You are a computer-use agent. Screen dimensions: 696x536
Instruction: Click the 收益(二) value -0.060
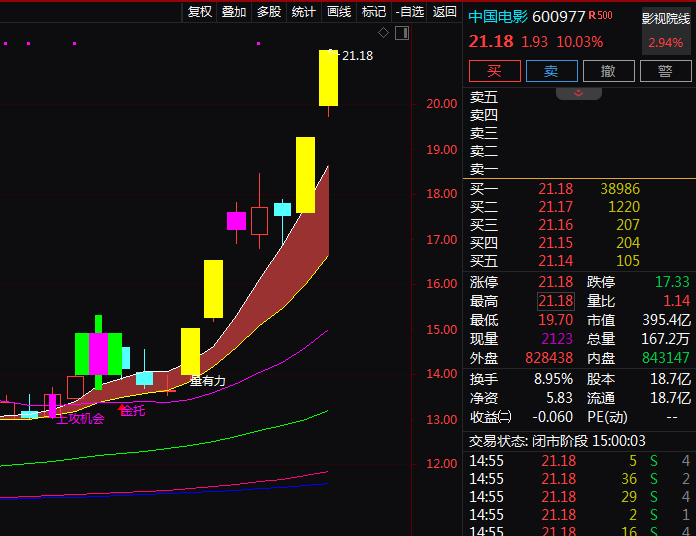pos(552,417)
